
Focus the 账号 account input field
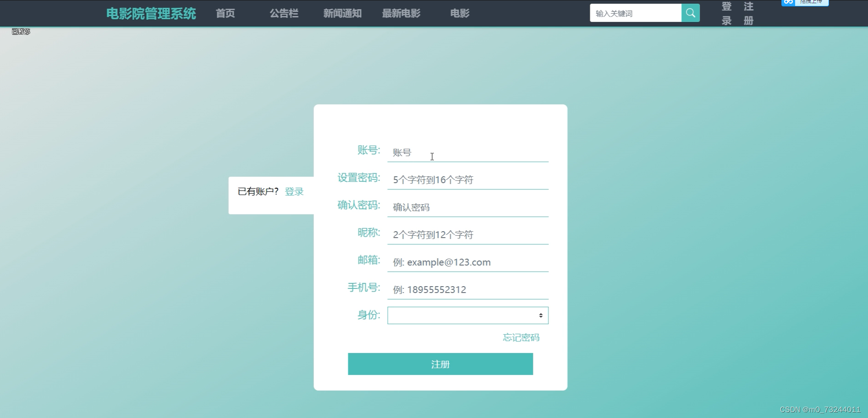(x=468, y=152)
